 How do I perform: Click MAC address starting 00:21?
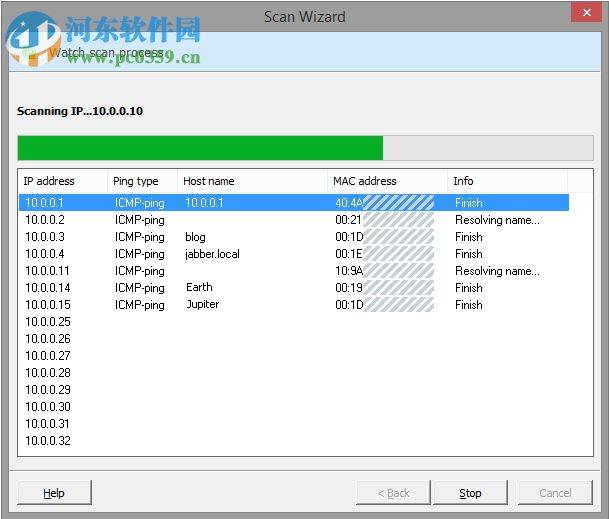(x=384, y=220)
